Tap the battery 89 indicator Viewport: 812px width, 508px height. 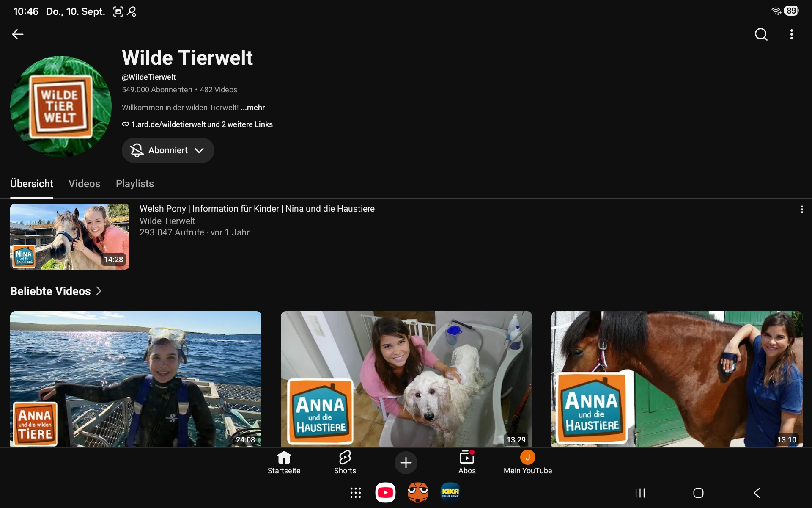(791, 11)
